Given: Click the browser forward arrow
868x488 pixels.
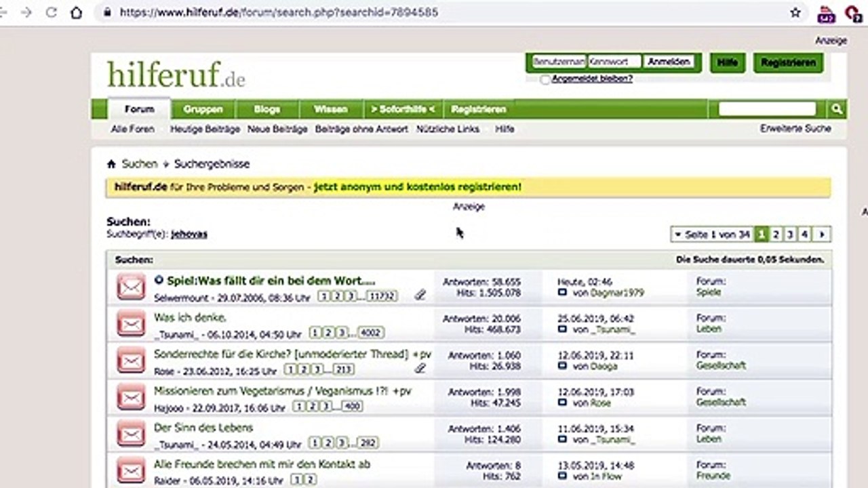Looking at the screenshot, I should point(26,12).
